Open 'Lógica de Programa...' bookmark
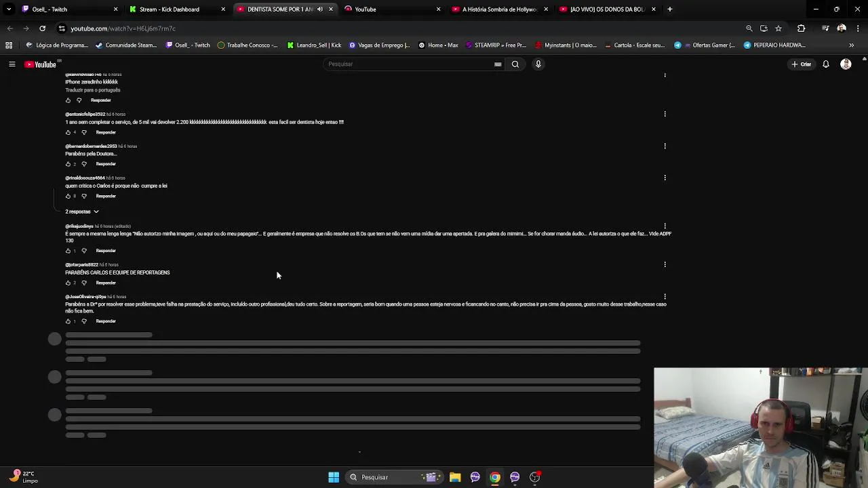This screenshot has height=488, width=868. click(x=57, y=45)
